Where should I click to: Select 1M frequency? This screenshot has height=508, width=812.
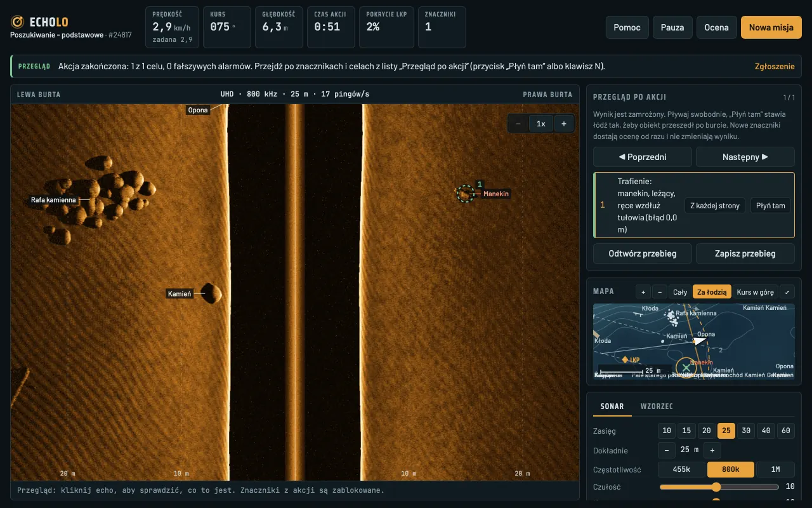point(775,470)
